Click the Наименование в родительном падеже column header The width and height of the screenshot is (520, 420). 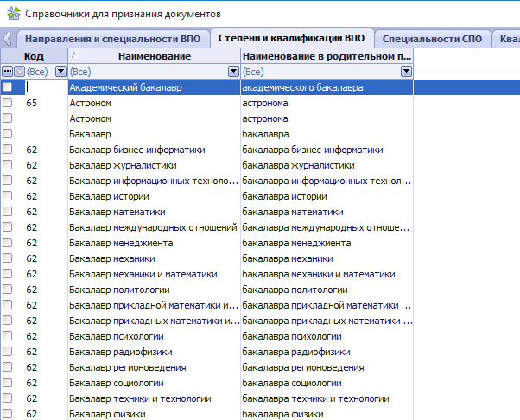(x=327, y=55)
